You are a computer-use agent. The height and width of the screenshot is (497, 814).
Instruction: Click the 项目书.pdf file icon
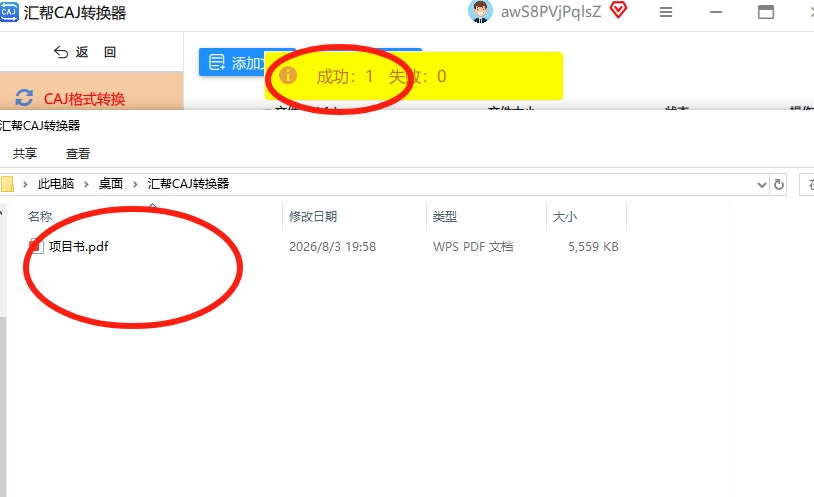tap(36, 246)
